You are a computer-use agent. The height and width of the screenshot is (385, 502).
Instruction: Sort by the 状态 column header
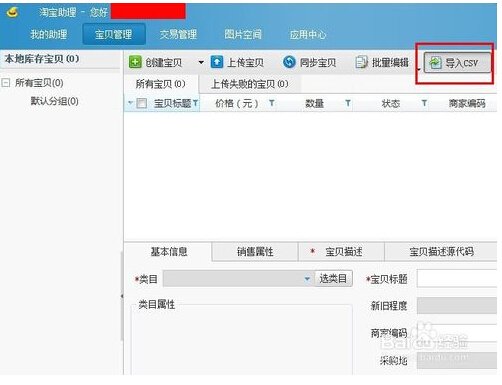(391, 103)
